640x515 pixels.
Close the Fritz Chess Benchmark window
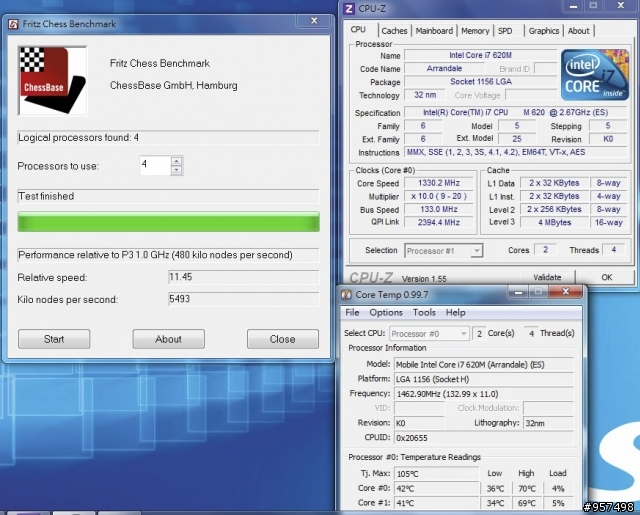pos(314,21)
